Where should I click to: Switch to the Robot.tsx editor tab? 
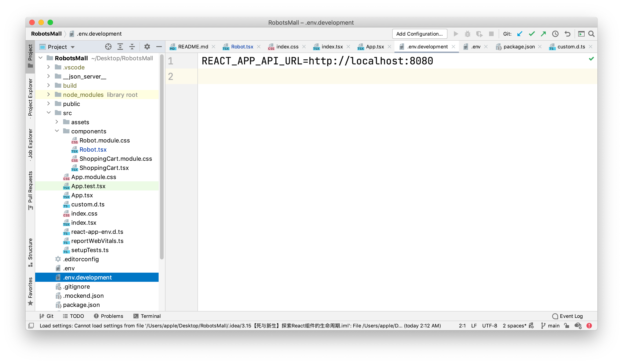point(242,47)
